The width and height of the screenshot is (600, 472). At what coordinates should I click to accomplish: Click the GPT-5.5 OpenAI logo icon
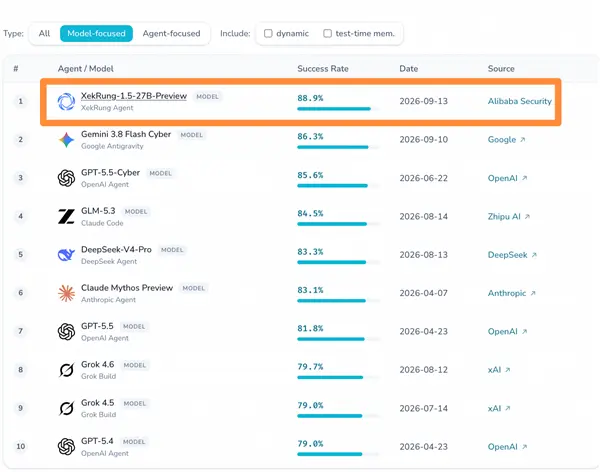[66, 332]
